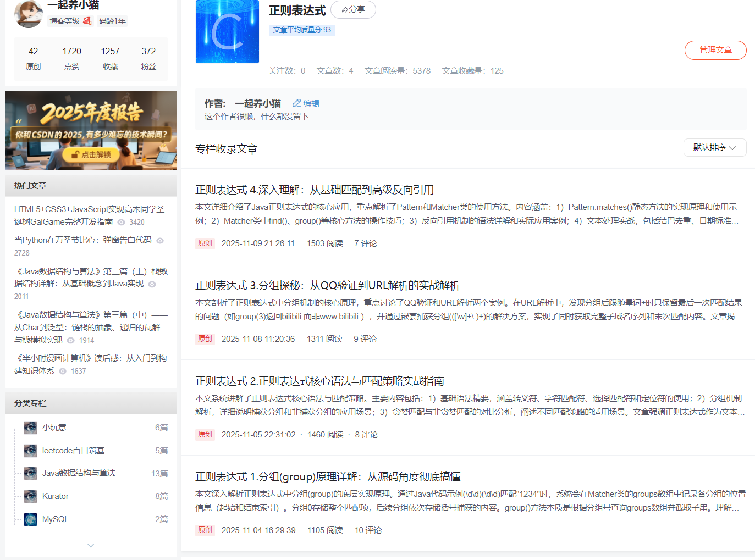Open hot article 当Python在万圣节比心
This screenshot has width=755, height=560.
[x=84, y=240]
